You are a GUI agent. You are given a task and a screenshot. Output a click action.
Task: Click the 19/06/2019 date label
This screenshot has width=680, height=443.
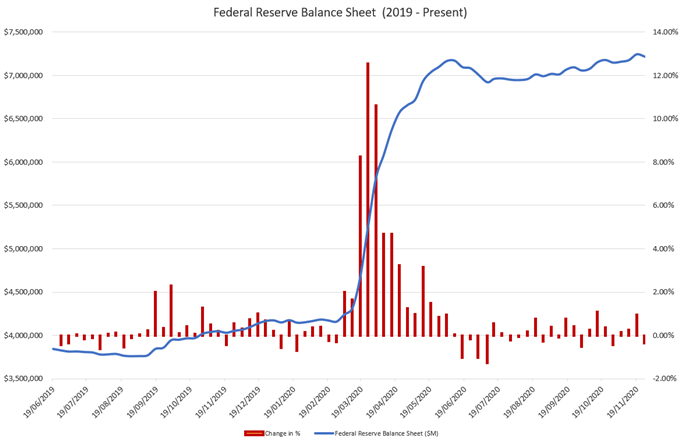point(38,402)
